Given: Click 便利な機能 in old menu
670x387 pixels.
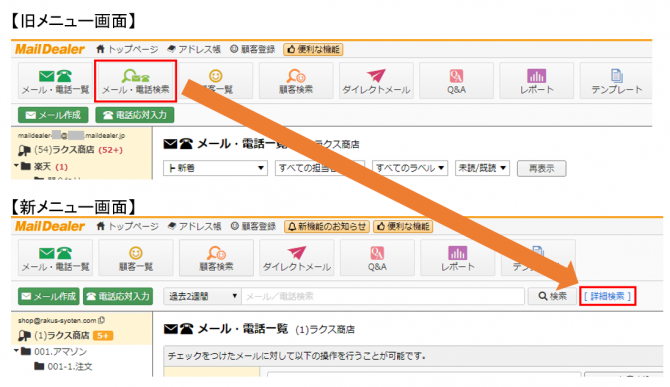Looking at the screenshot, I should [x=313, y=50].
